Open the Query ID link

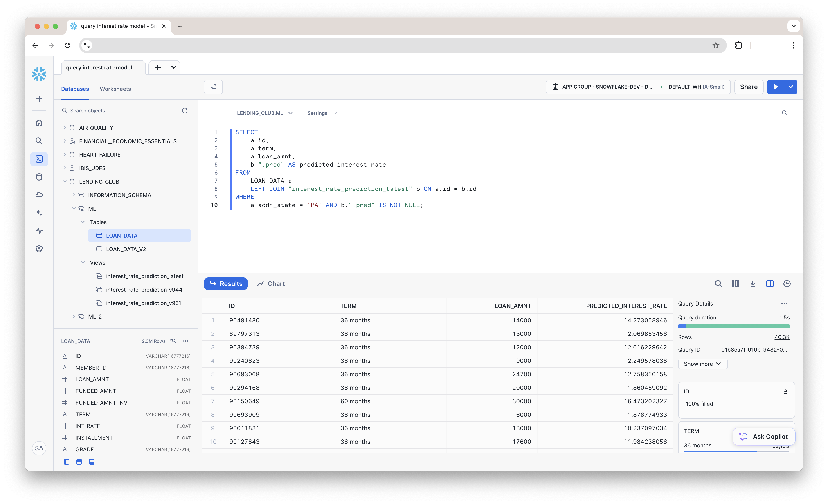pos(754,350)
